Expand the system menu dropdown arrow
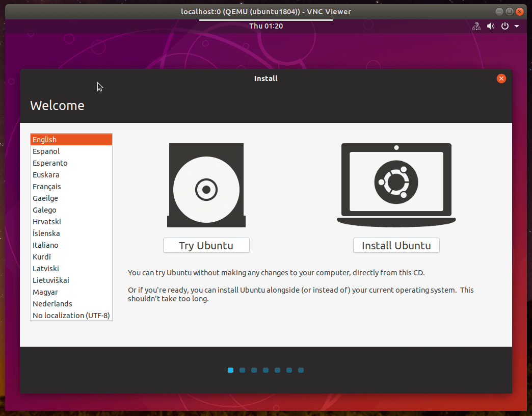This screenshot has width=532, height=416. [517, 26]
